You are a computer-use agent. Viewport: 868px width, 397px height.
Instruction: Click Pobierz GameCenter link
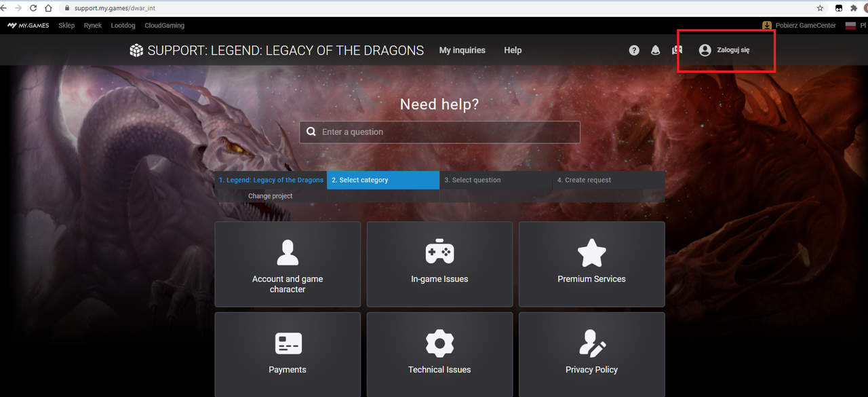806,25
